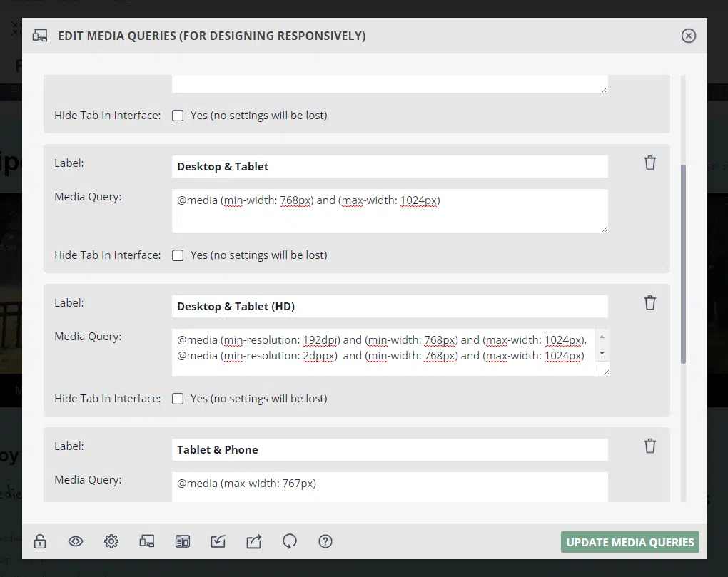
Task: Delete the Desktop & Tablet (HD) media query
Action: tap(649, 302)
